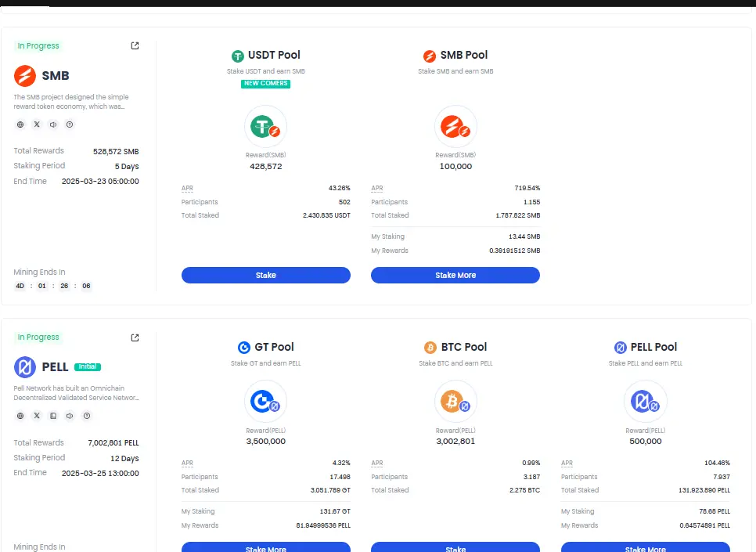The image size is (756, 552).
Task: Click the GT Pool heading
Action: point(274,347)
